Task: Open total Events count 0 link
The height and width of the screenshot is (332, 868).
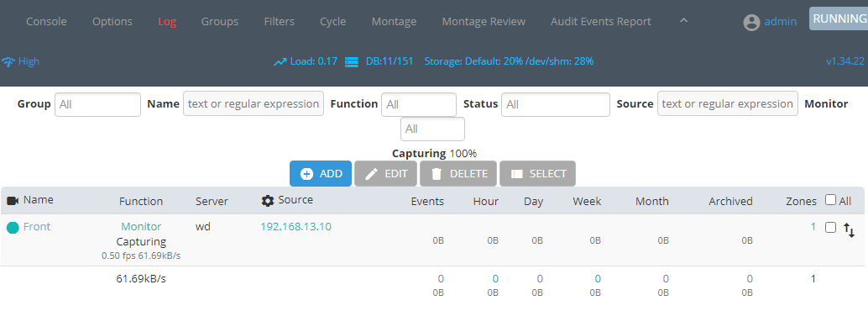Action: [441, 279]
